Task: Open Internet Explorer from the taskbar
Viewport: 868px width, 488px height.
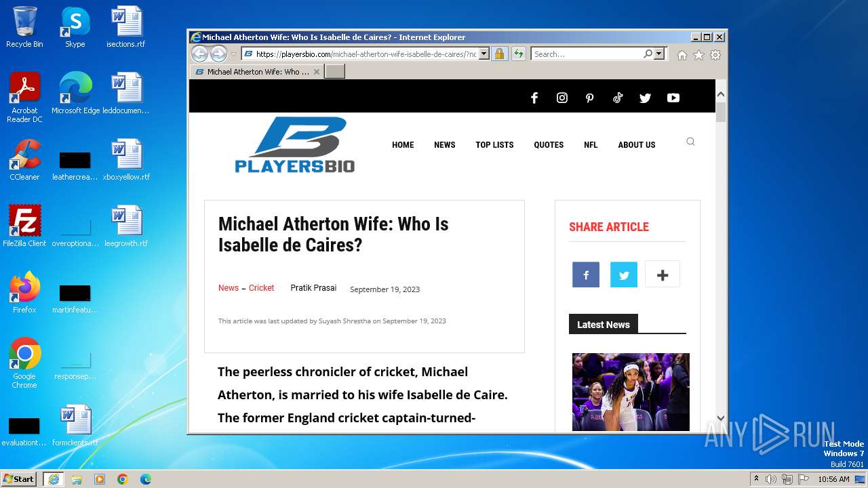Action: click(54, 479)
